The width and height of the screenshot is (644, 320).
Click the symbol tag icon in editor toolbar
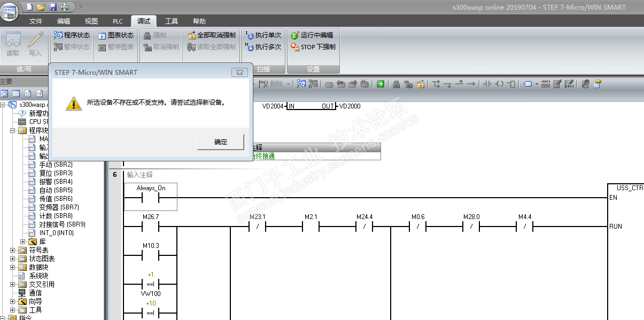click(x=527, y=84)
